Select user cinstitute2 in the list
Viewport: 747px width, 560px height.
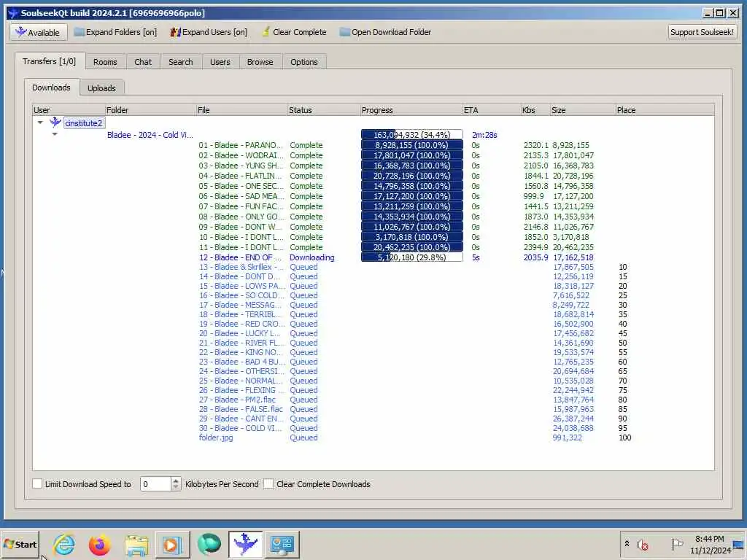pos(84,123)
